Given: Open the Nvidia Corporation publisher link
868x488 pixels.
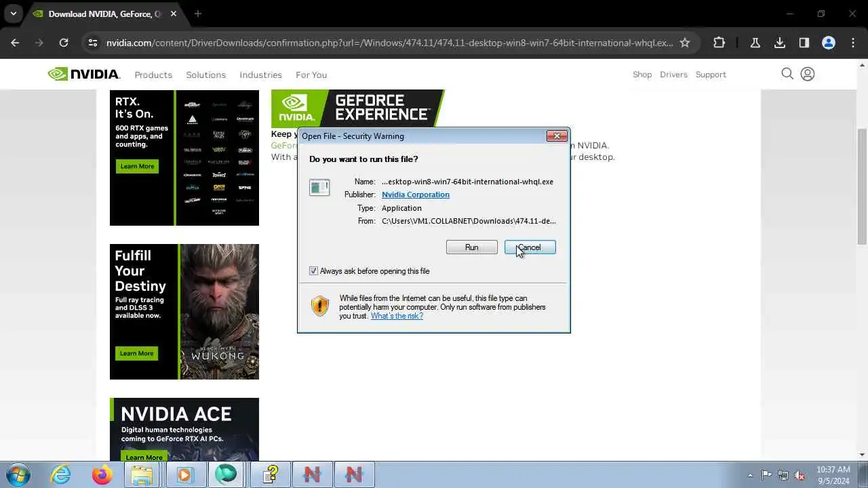Looking at the screenshot, I should click(416, 195).
